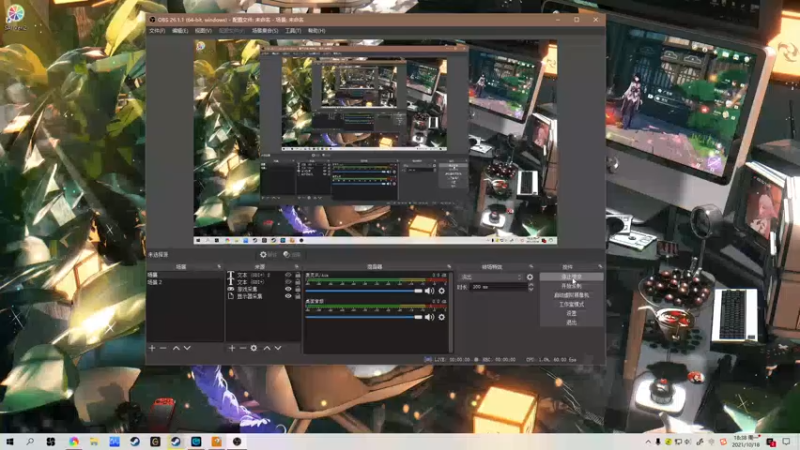Pop out the 来源 dock panel

[x=296, y=267]
